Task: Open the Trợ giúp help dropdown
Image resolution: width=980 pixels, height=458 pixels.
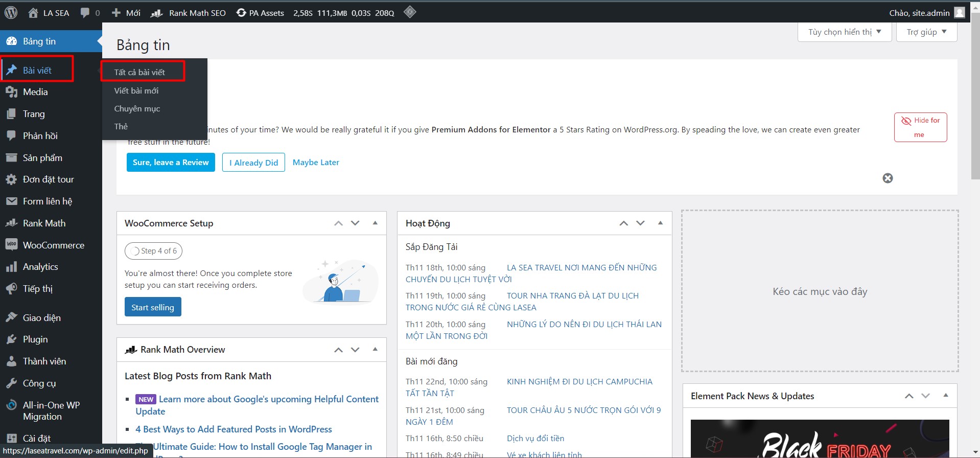Action: 926,32
